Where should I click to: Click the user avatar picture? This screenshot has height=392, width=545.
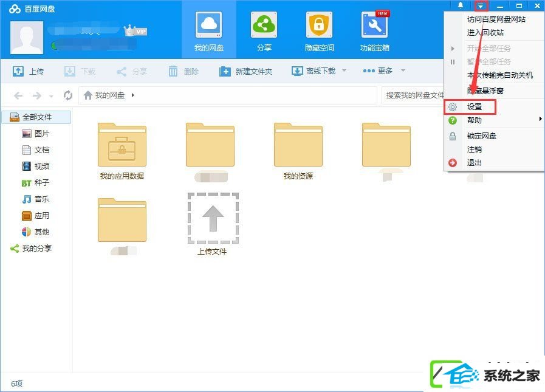(27, 38)
